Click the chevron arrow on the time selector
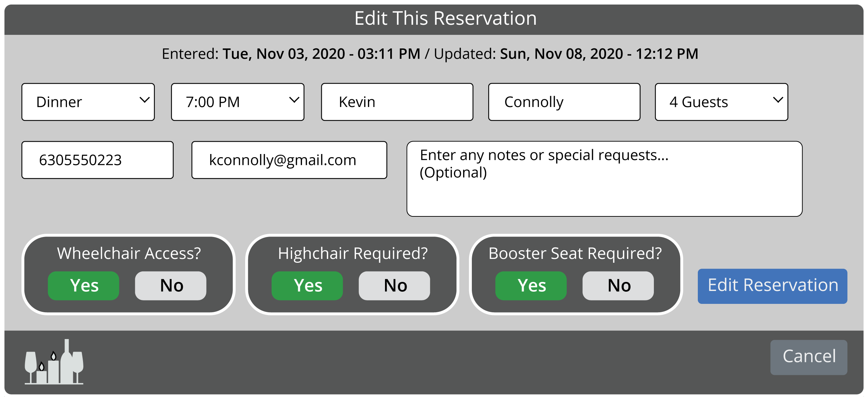The height and width of the screenshot is (399, 868). coord(294,100)
